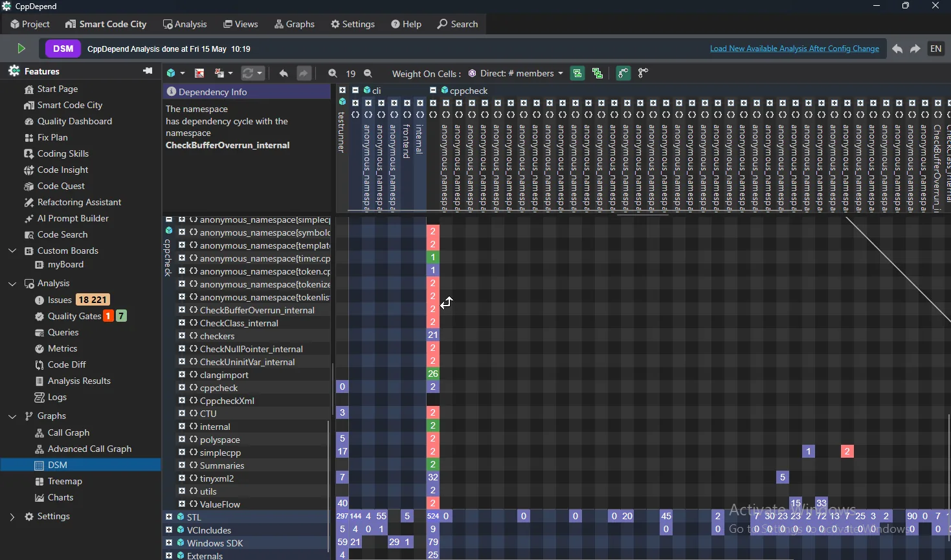Open the Project menu

[30, 24]
